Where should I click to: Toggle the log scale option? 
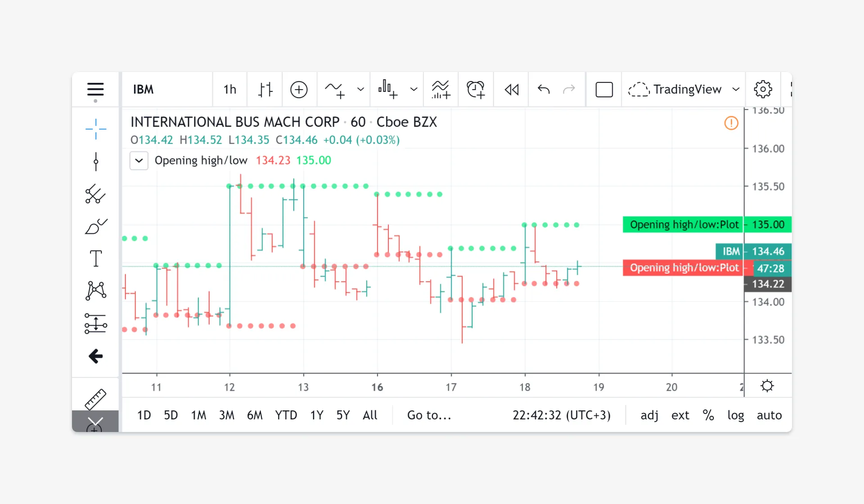pos(735,415)
